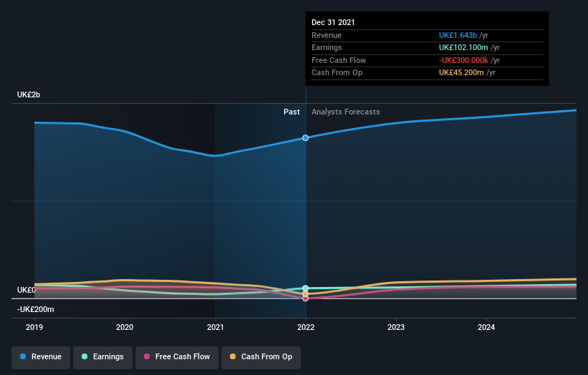This screenshot has width=588, height=375.
Task: Toggle the Earnings legend button
Action: tap(102, 357)
